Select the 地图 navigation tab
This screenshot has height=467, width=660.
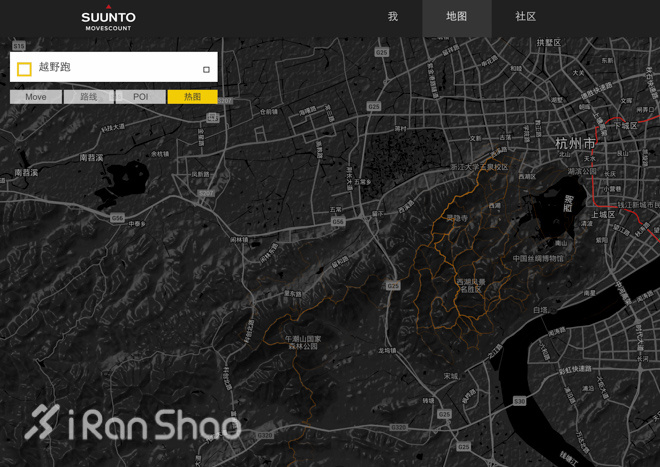tap(457, 16)
